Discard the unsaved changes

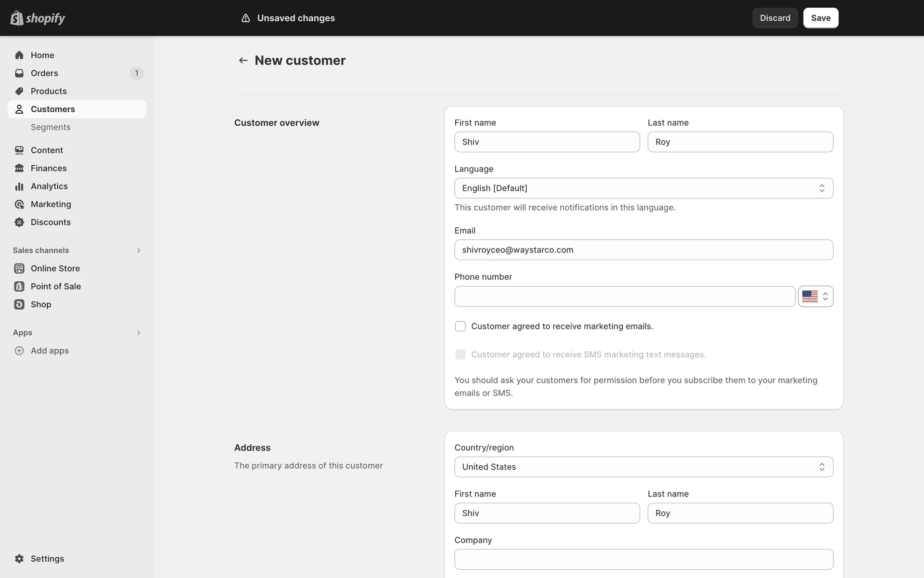(x=775, y=18)
